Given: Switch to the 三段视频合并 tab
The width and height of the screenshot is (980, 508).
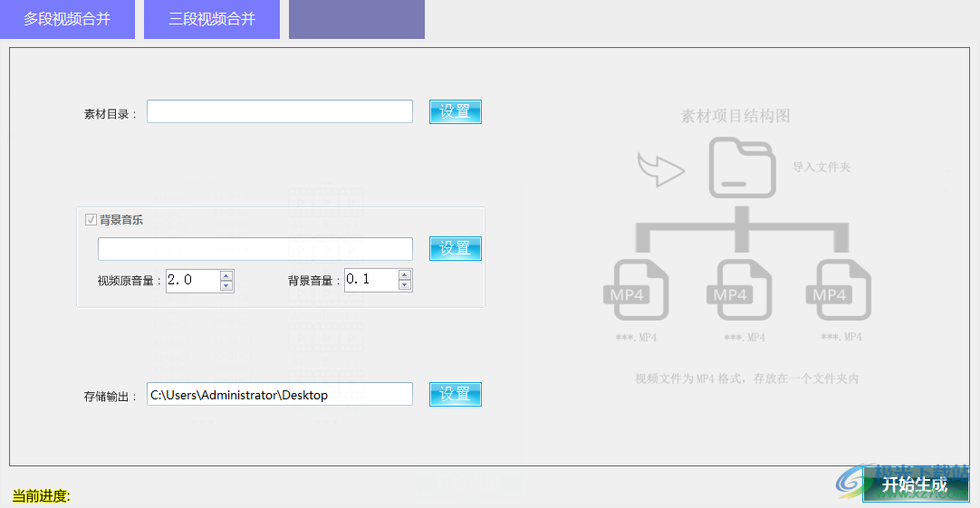Looking at the screenshot, I should click(x=212, y=19).
